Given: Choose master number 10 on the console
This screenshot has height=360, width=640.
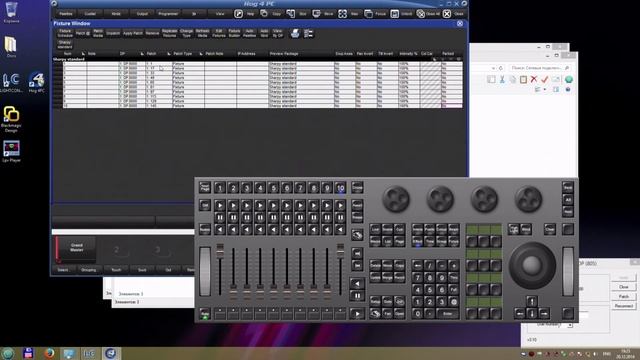Looking at the screenshot, I should tap(340, 188).
